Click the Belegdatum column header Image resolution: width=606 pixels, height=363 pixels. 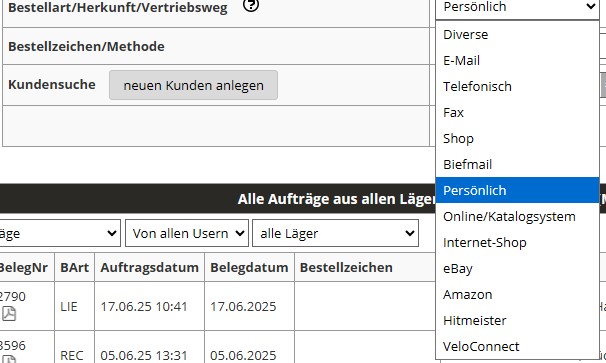point(249,268)
